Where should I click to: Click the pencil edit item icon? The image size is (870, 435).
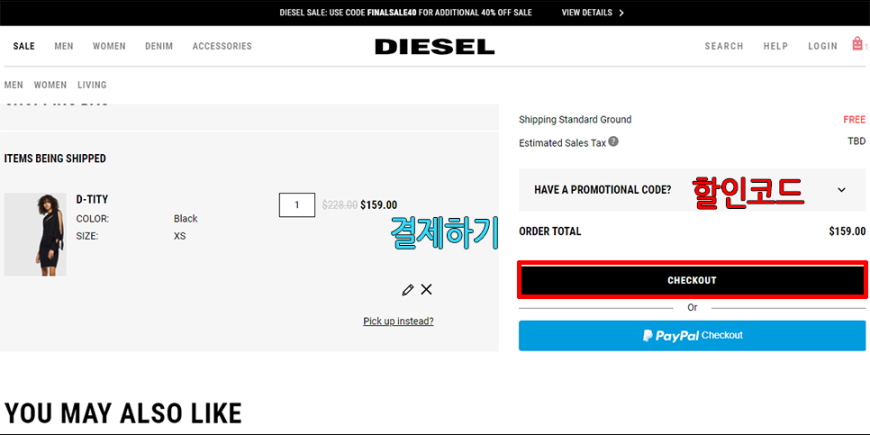tap(408, 290)
